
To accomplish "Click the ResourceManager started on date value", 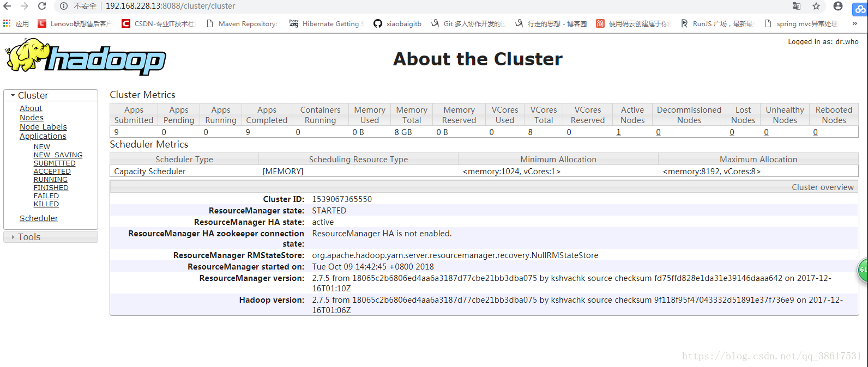I will click(373, 267).
